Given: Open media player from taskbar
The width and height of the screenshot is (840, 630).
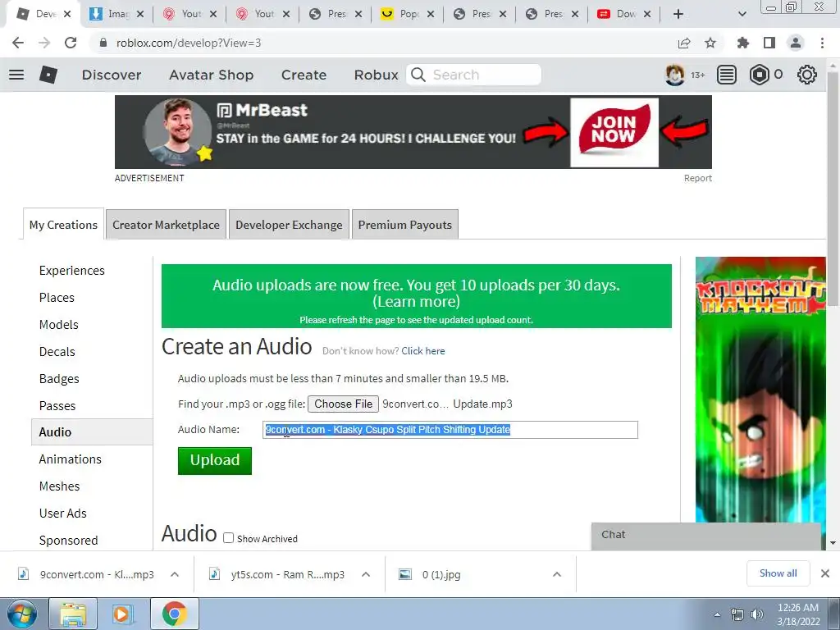Looking at the screenshot, I should (x=121, y=614).
